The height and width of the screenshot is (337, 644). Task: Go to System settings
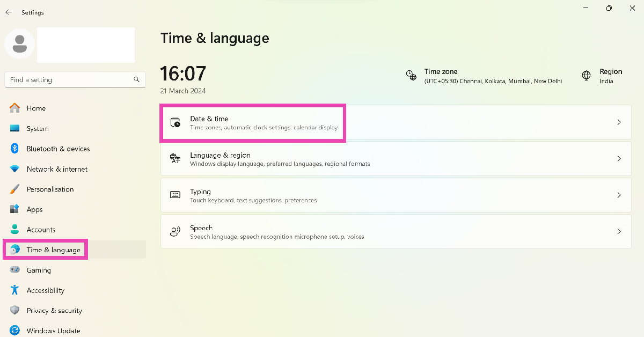pos(75,129)
